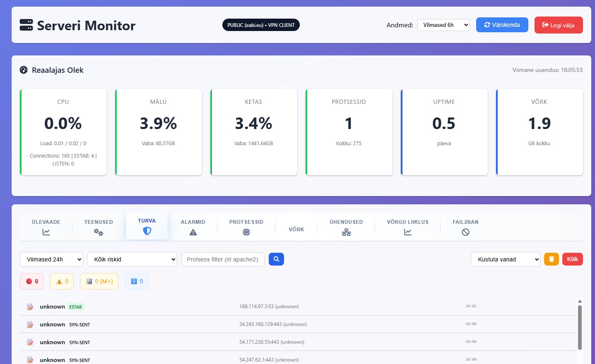Click the Alarmid warning triangle icon
The width and height of the screenshot is (595, 364).
point(193,232)
